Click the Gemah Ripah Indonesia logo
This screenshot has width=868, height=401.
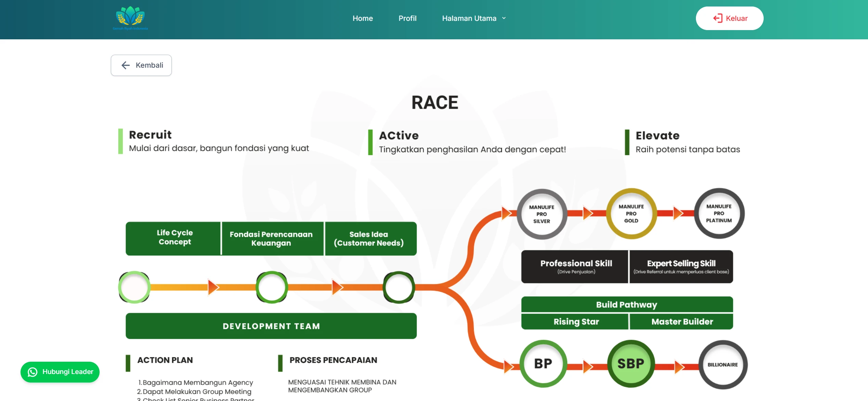(x=130, y=18)
